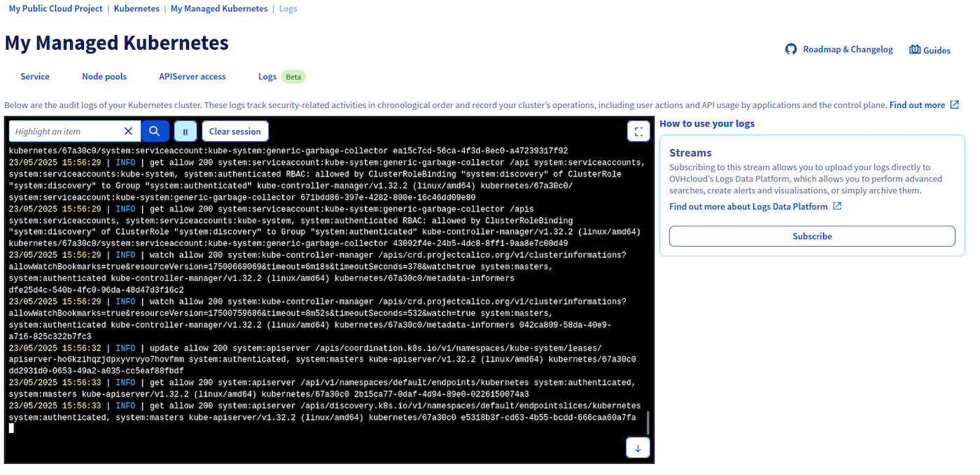Select the Logs tab
This screenshot has height=475, width=980.
click(267, 77)
